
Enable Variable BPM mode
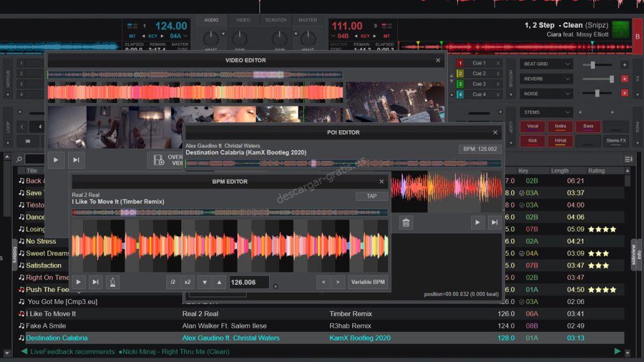pos(368,282)
